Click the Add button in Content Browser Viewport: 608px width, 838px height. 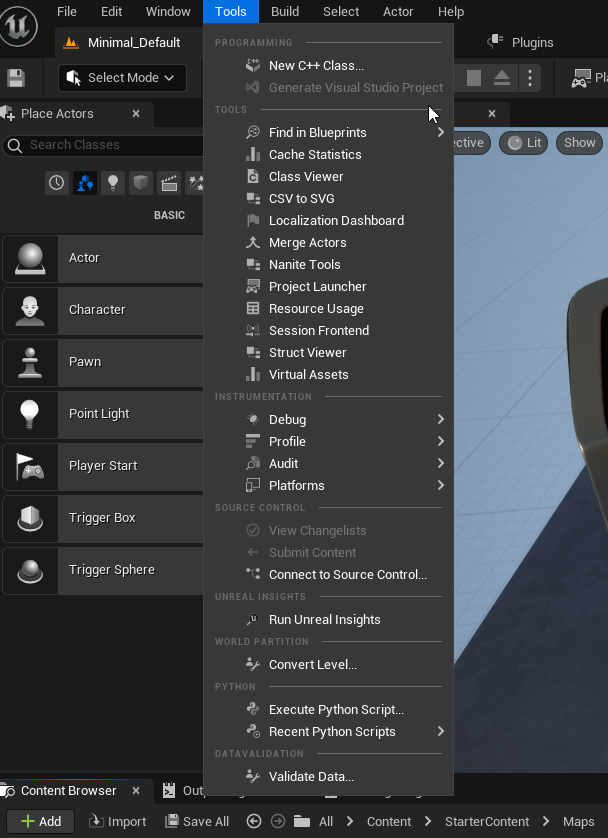41,821
